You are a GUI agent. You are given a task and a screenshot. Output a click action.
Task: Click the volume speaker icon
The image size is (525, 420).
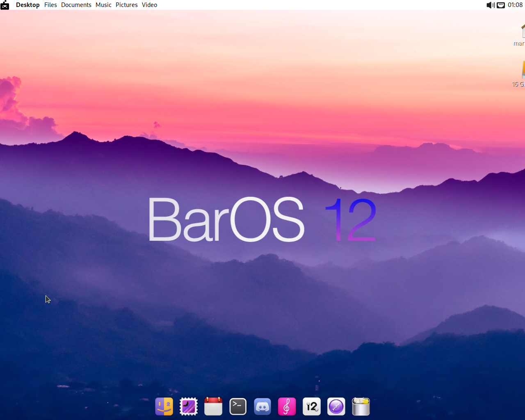pyautogui.click(x=490, y=5)
